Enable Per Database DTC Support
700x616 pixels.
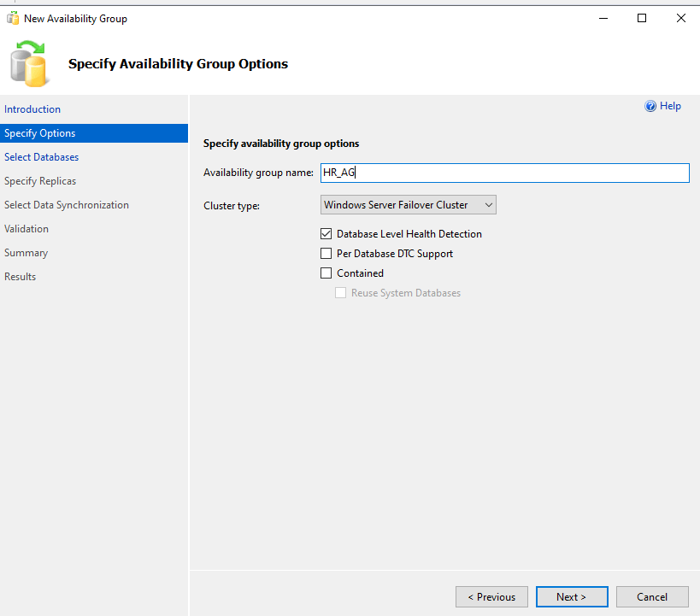click(x=326, y=254)
